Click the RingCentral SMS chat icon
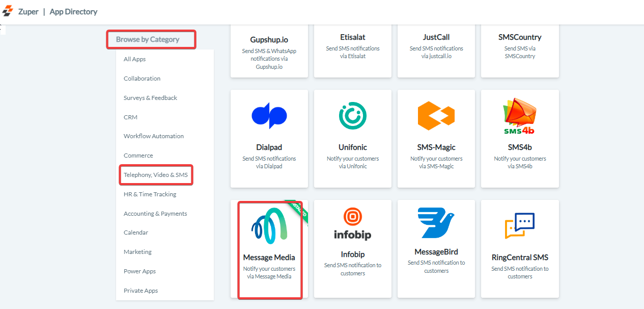 pos(520,226)
